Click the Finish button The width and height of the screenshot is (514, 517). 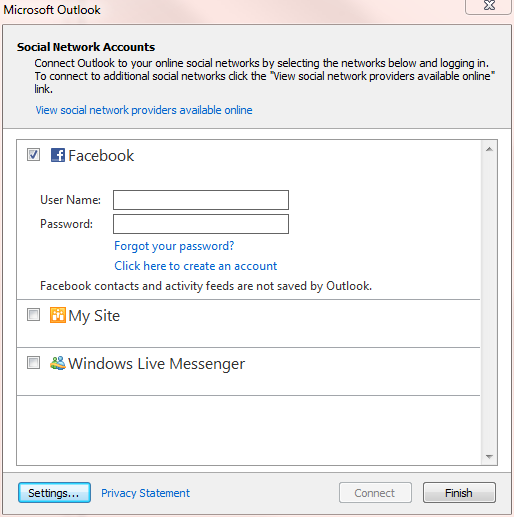(x=459, y=493)
